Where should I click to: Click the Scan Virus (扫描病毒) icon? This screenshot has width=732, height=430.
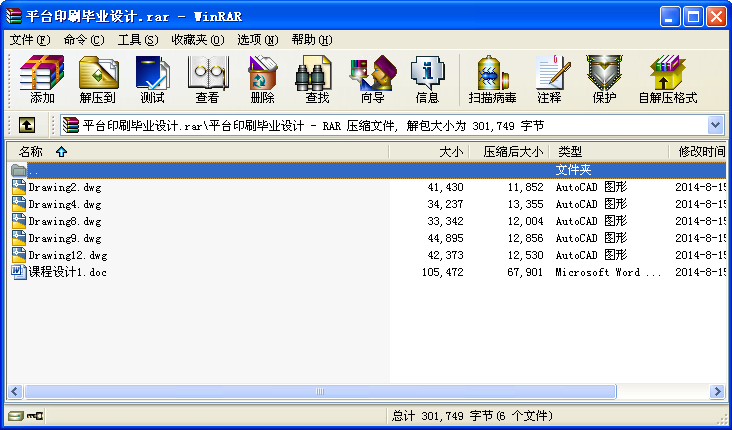coord(492,73)
